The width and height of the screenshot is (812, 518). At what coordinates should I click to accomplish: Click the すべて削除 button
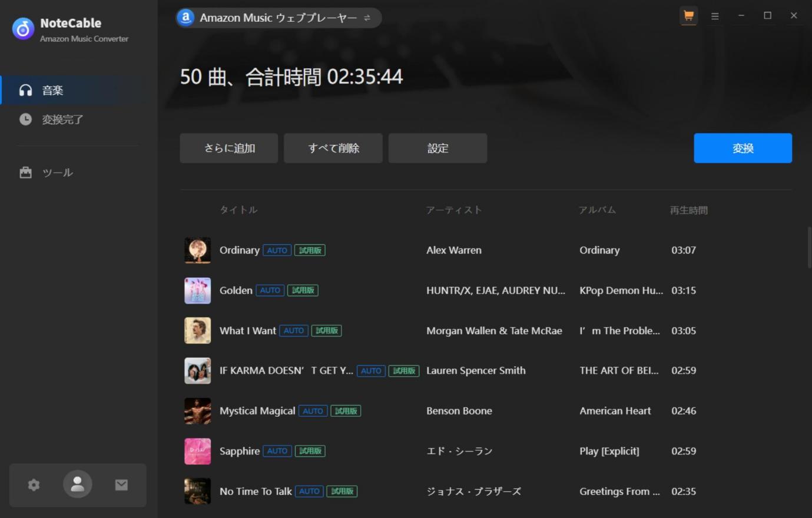tap(333, 148)
